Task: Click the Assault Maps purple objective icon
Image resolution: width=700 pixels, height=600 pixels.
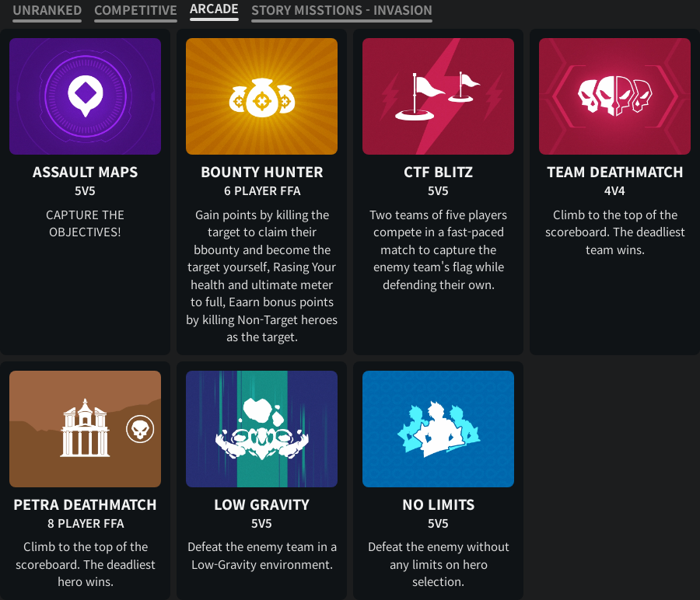Action: click(86, 96)
